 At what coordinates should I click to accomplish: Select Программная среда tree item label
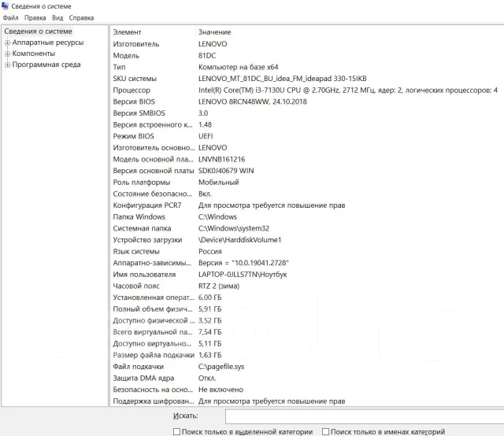pyautogui.click(x=46, y=65)
